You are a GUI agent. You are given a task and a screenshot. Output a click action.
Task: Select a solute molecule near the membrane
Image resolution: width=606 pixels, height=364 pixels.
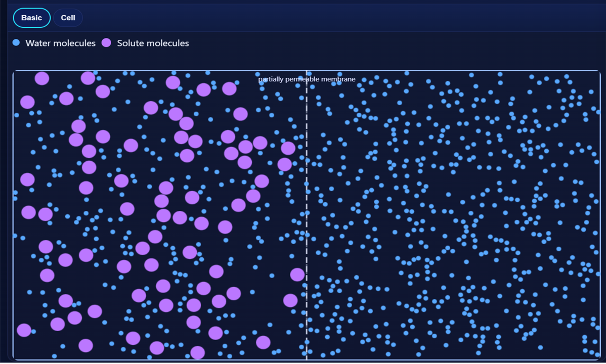tap(297, 275)
